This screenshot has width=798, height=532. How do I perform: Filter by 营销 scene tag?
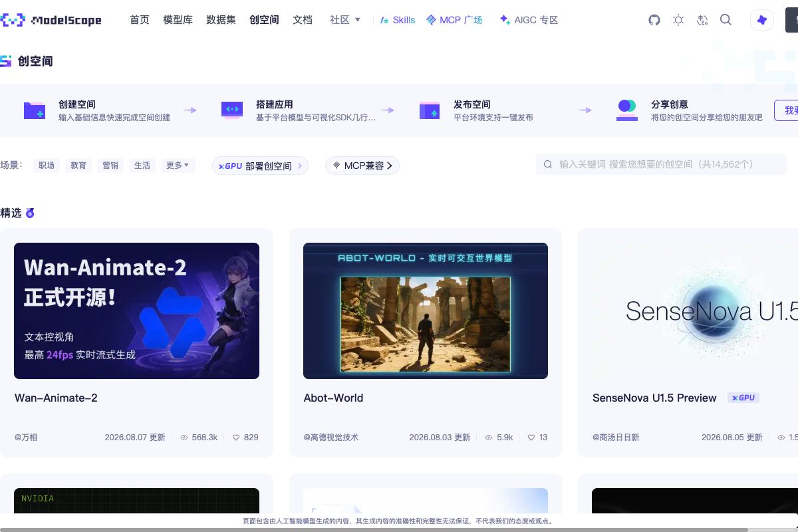(110, 166)
